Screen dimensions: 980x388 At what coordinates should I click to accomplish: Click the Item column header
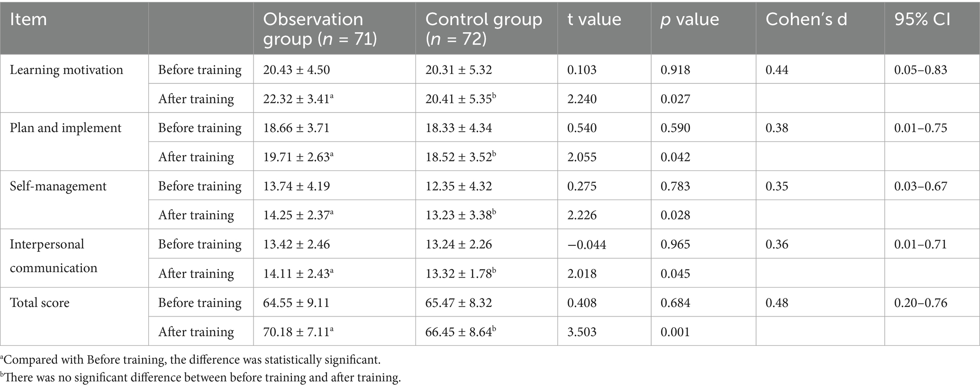point(28,19)
